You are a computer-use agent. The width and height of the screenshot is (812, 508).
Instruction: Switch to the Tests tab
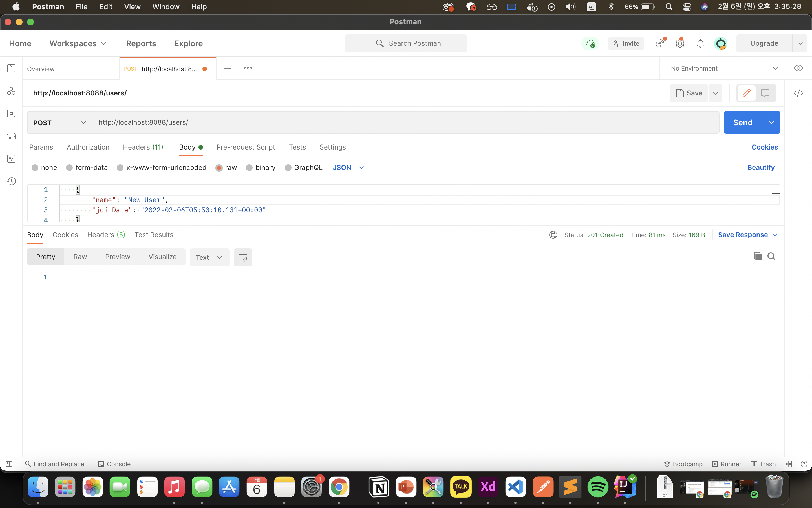(x=297, y=147)
